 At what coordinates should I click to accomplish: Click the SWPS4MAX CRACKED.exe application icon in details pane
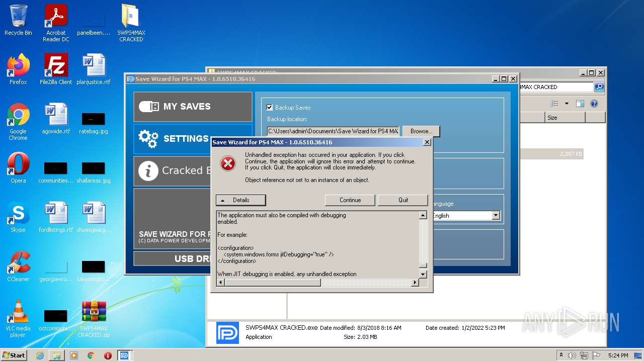(227, 333)
